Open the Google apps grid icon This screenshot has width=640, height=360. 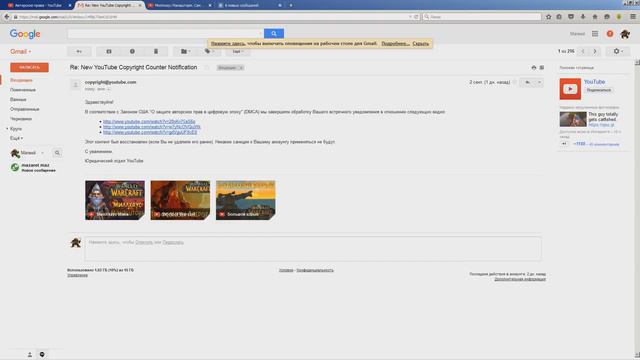tap(595, 34)
